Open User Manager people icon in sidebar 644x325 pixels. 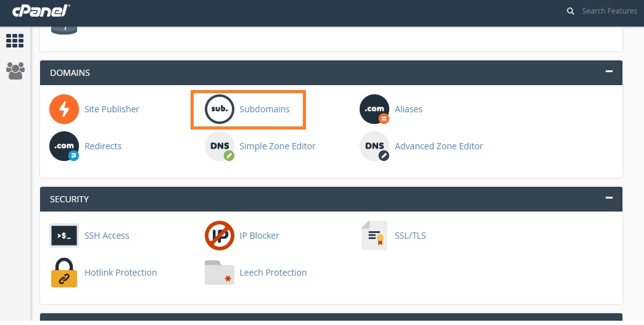(x=15, y=71)
